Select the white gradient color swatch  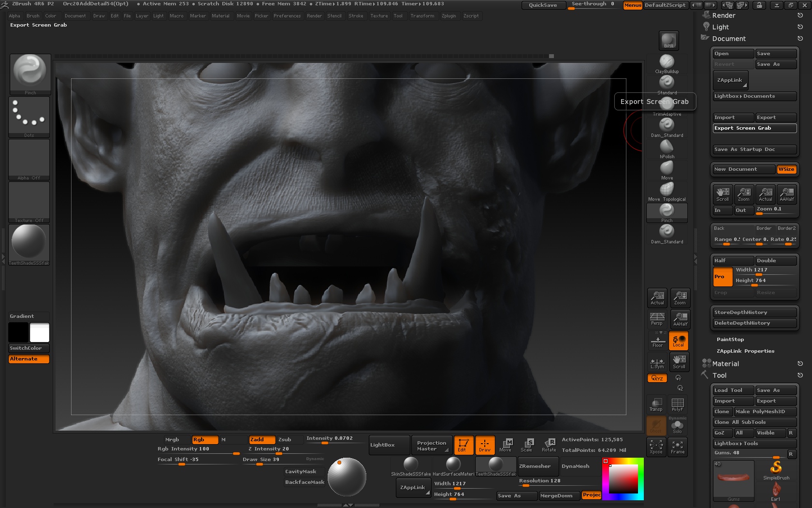pyautogui.click(x=40, y=333)
